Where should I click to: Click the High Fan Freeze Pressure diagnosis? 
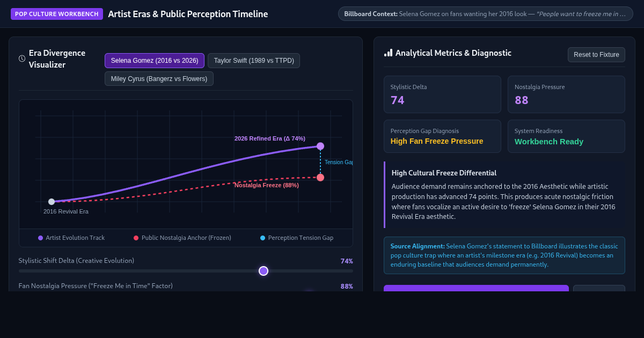click(437, 141)
